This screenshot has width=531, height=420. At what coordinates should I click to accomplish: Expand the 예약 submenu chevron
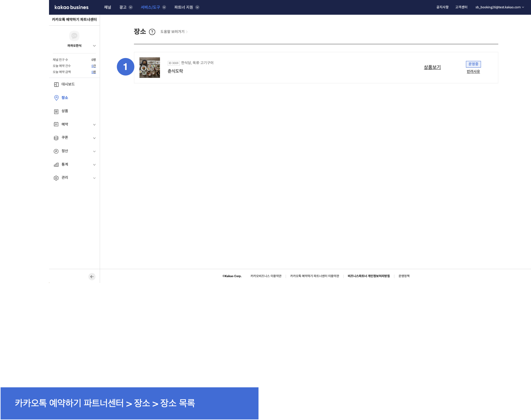click(x=94, y=125)
